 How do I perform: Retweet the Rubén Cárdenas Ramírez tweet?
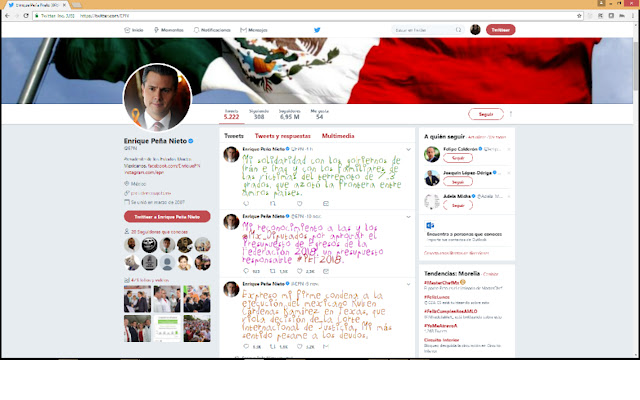coord(273,347)
